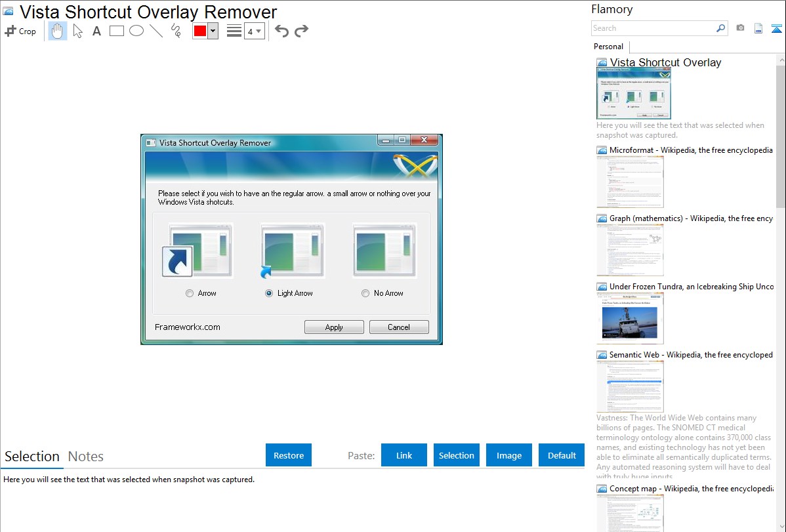This screenshot has width=786, height=532.
Task: Open the Microformat Wikipedia snapshot thumbnail
Action: point(630,182)
